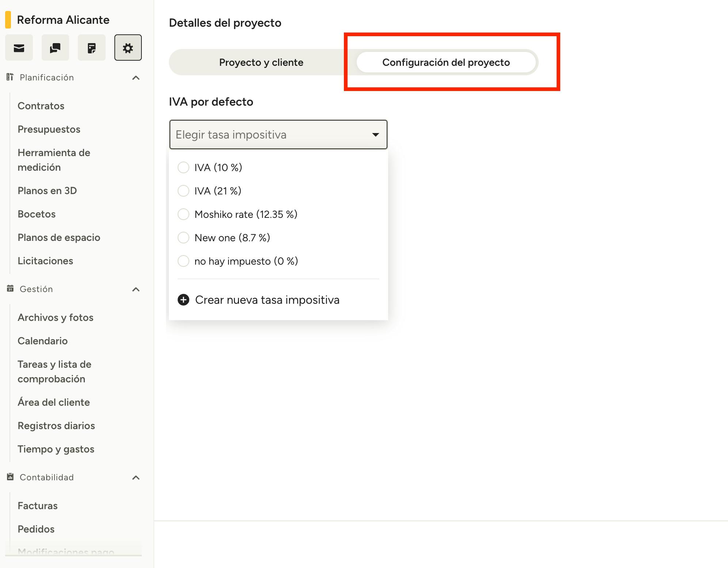728x568 pixels.
Task: Open the notes icon
Action: (x=92, y=48)
